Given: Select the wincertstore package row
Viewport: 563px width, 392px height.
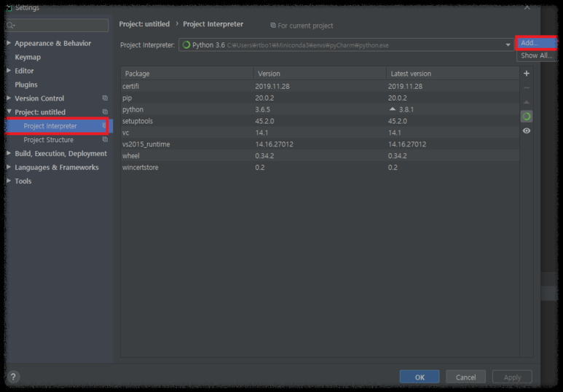Looking at the screenshot, I should pos(320,168).
